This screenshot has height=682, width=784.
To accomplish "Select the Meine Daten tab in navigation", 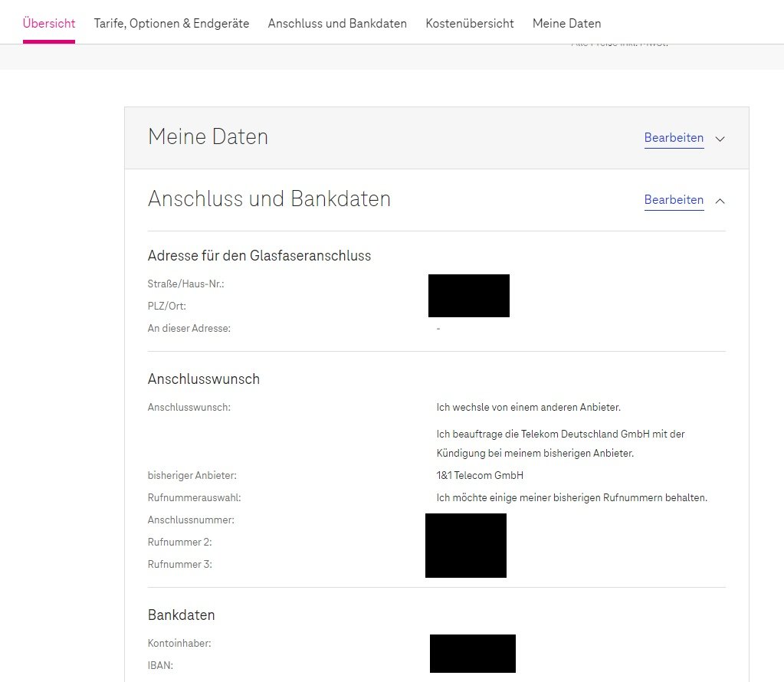I will (x=566, y=24).
